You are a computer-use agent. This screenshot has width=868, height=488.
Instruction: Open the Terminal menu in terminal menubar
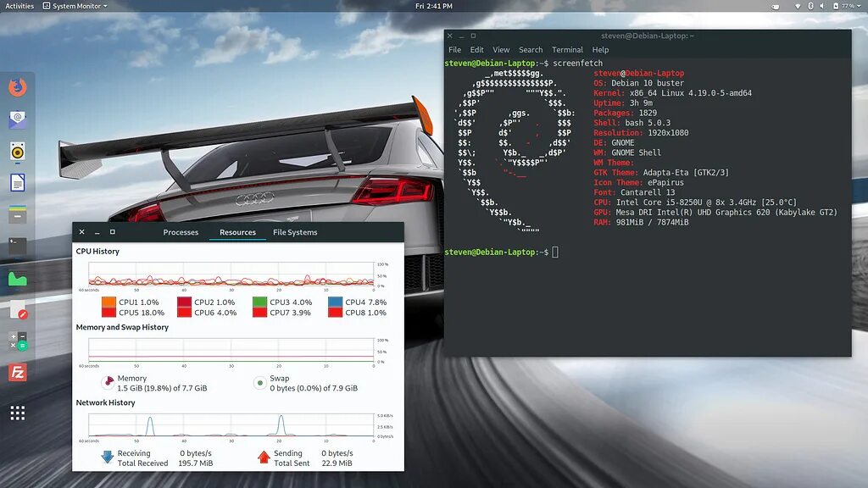point(567,50)
